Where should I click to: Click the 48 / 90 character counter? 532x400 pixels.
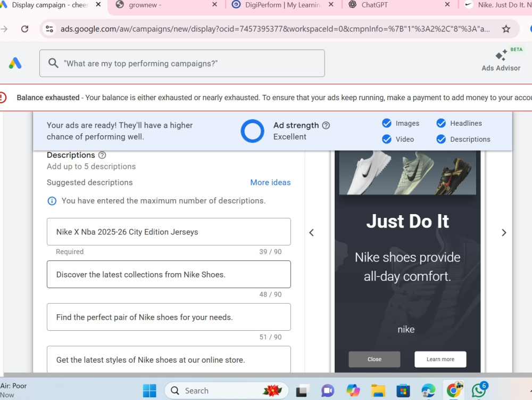pos(270,295)
